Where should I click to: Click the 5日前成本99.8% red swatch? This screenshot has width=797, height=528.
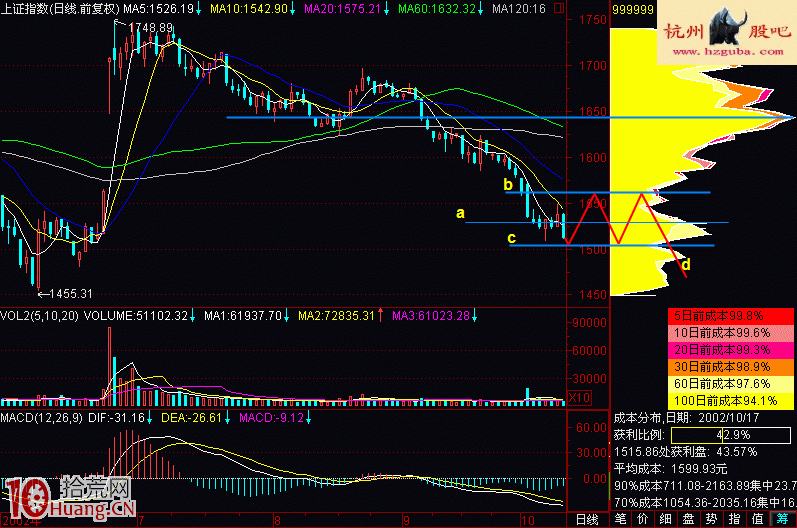coord(731,316)
